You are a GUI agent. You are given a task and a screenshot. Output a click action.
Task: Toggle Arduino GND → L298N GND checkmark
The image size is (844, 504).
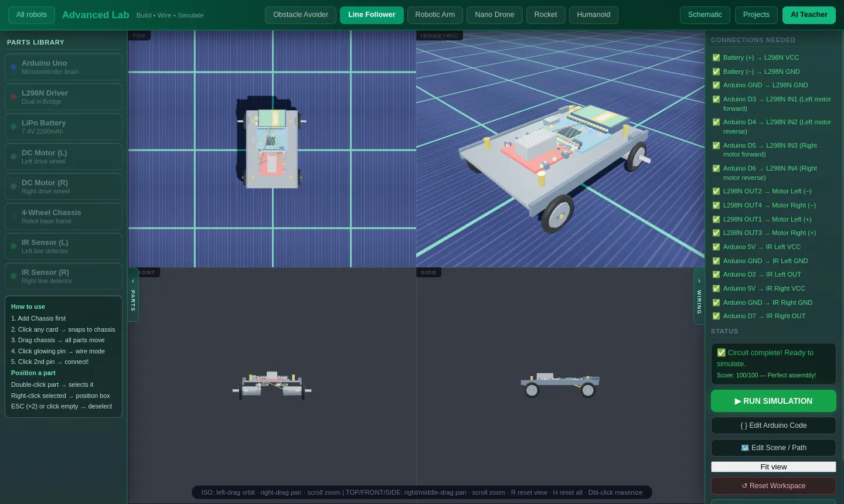coord(716,85)
